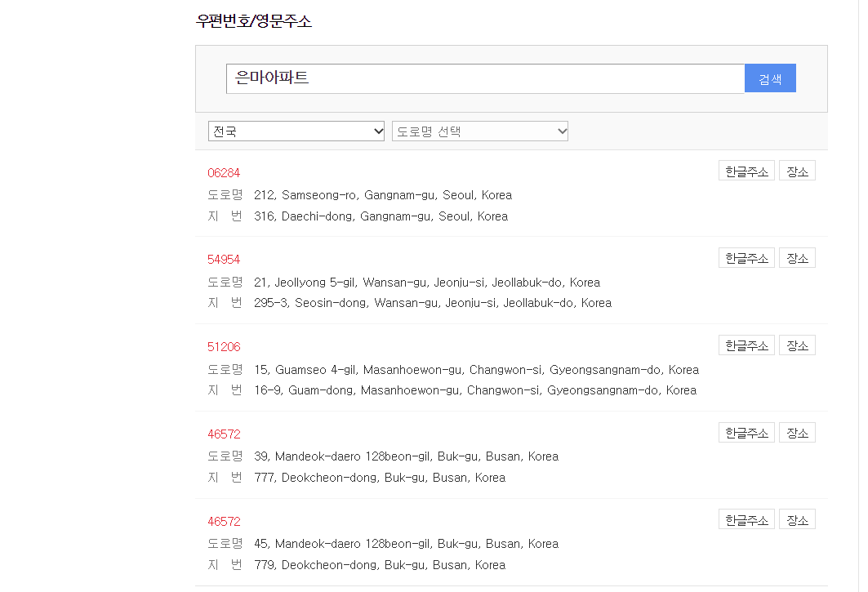868x592 pixels.
Task: Click the 우편번호/영문주소 page heading
Action: (253, 21)
